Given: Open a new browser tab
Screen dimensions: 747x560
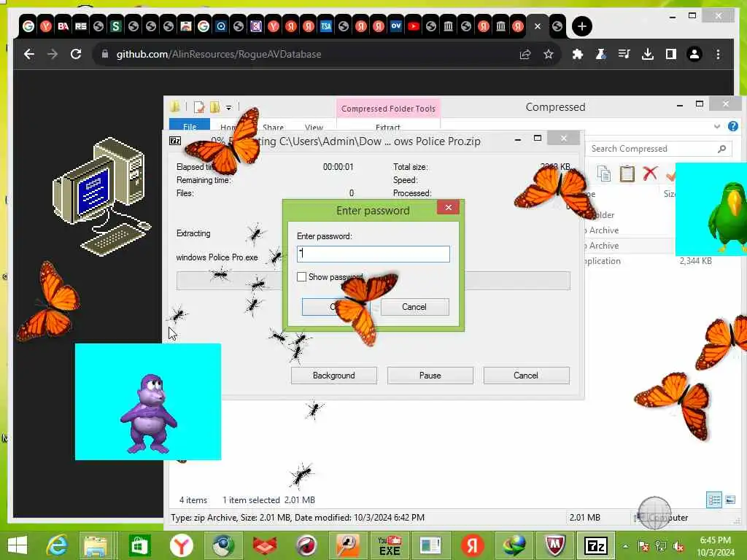Looking at the screenshot, I should click(x=581, y=26).
